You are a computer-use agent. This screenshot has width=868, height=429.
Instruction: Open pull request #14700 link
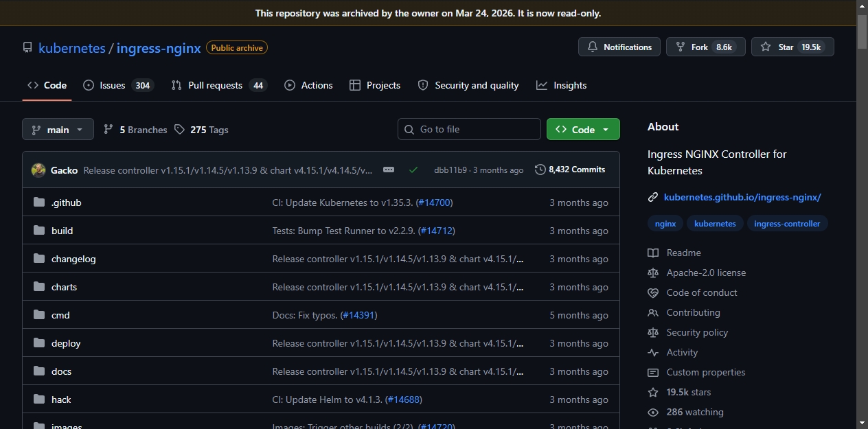tap(433, 202)
